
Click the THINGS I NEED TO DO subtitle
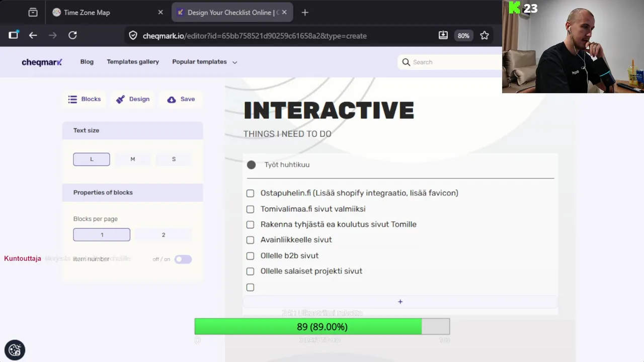(x=287, y=134)
